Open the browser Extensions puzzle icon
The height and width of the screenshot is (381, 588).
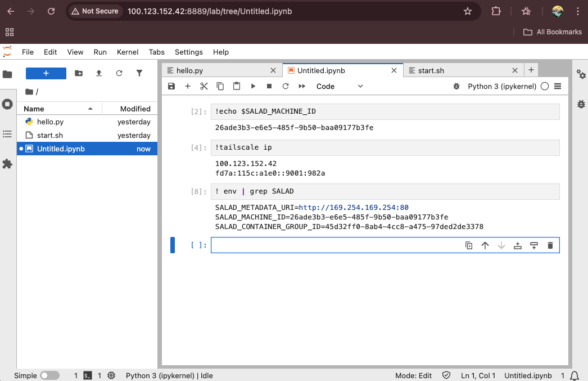click(x=496, y=11)
